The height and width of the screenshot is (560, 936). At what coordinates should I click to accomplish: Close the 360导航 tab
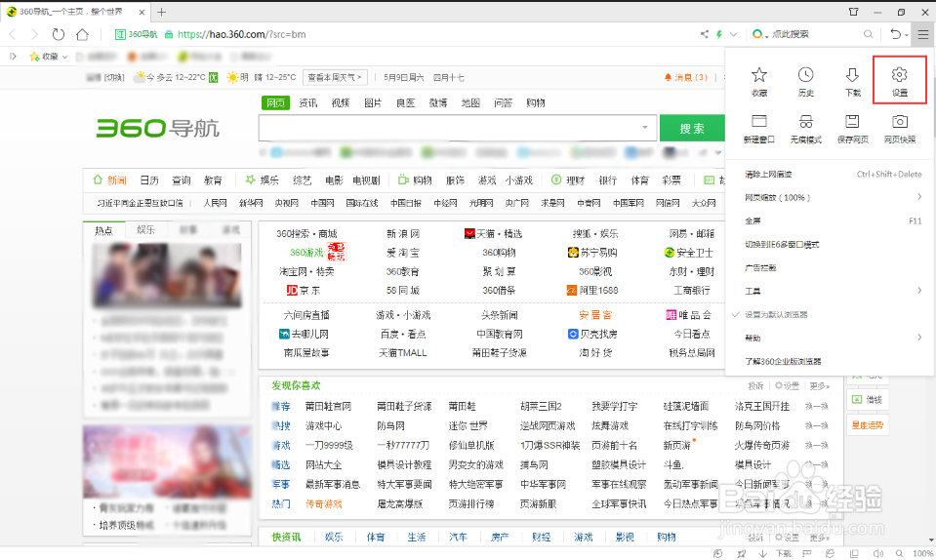tap(142, 12)
